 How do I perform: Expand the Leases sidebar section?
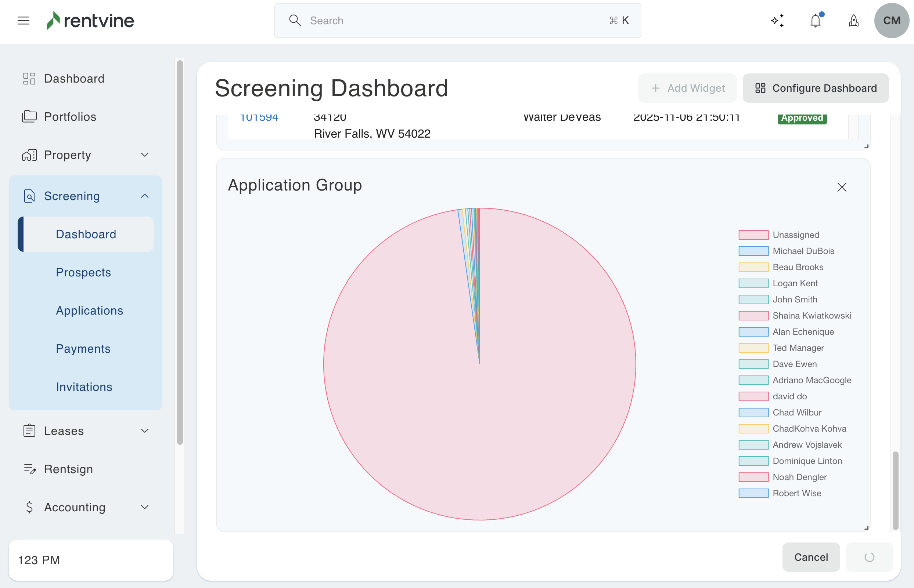click(144, 431)
